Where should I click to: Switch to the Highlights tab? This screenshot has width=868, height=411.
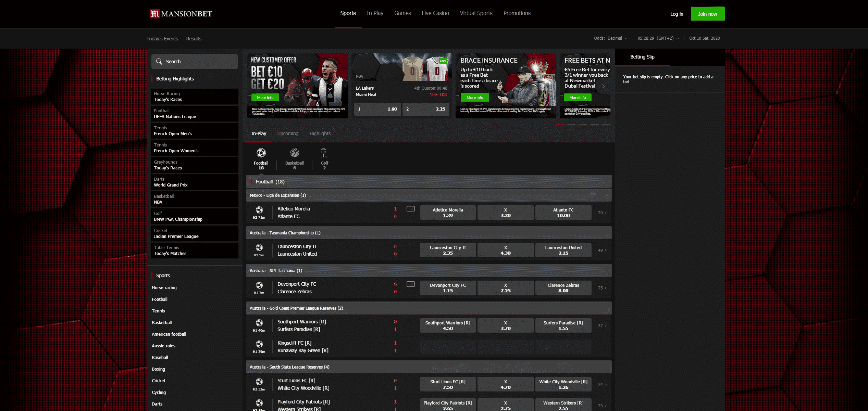point(320,133)
